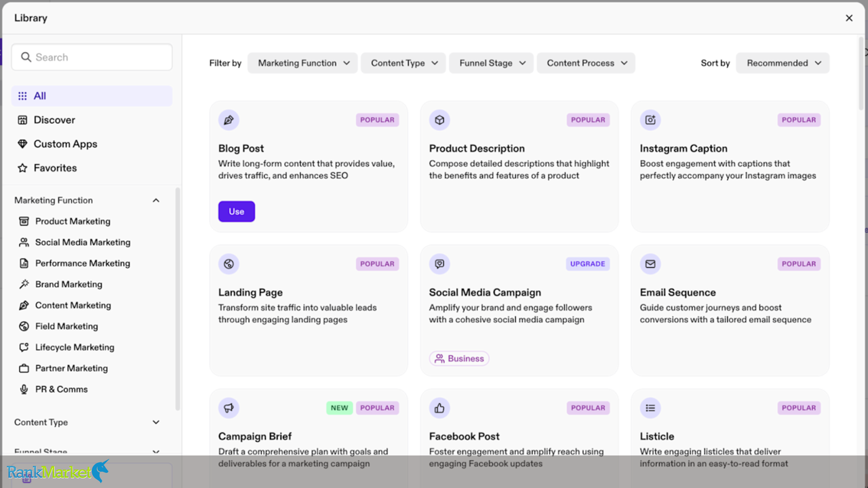This screenshot has width=868, height=488.
Task: Click the NEW badge on Campaign Brief
Action: (339, 408)
